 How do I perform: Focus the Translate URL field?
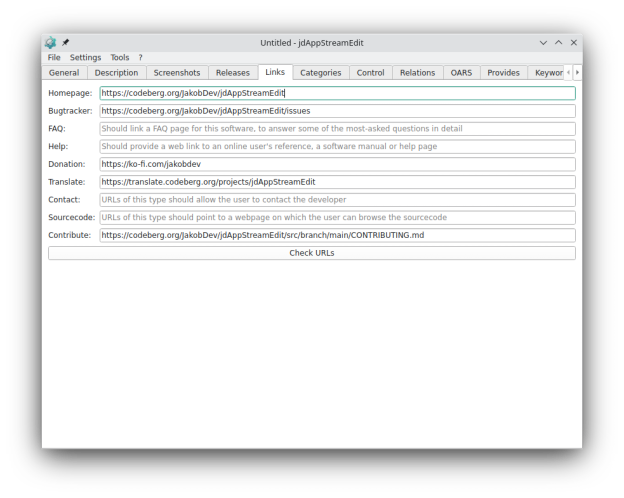coord(337,182)
